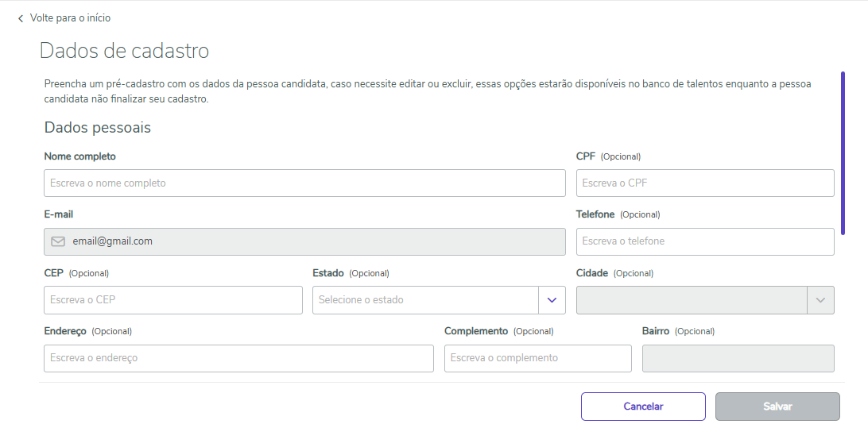Click the CPF input field
This screenshot has width=868, height=424.
[x=705, y=183]
